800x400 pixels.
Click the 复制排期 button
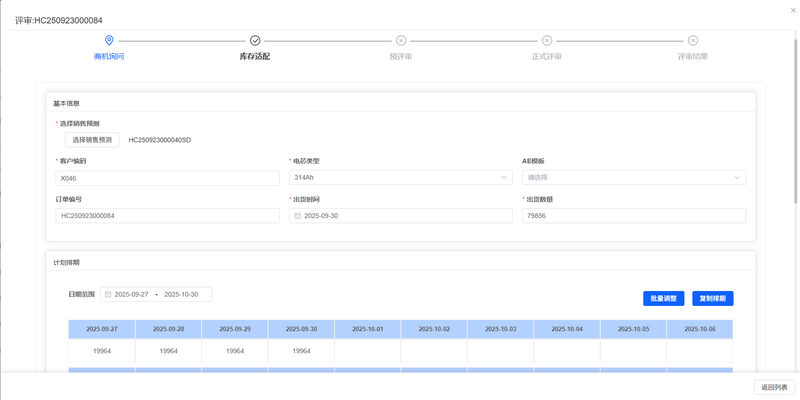pyautogui.click(x=712, y=298)
